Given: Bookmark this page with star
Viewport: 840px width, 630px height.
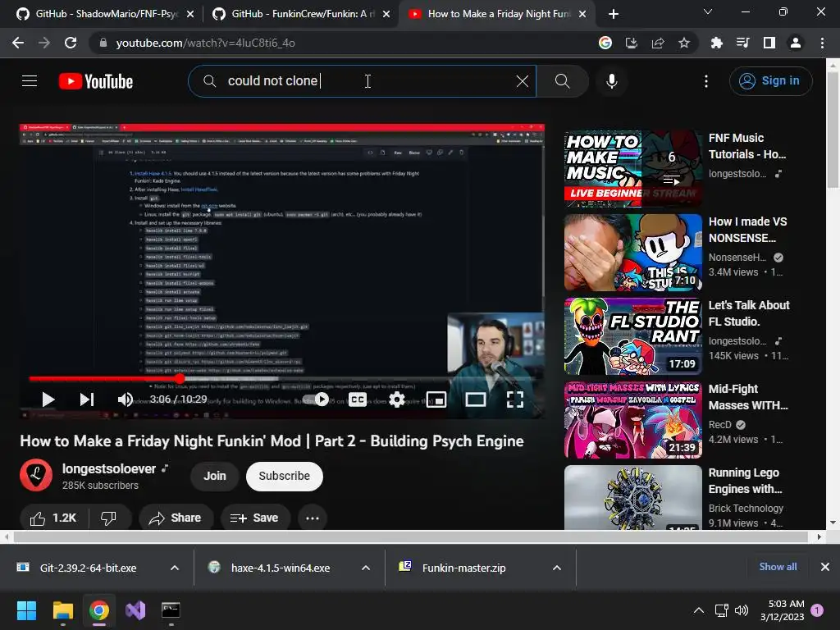Looking at the screenshot, I should tap(684, 43).
